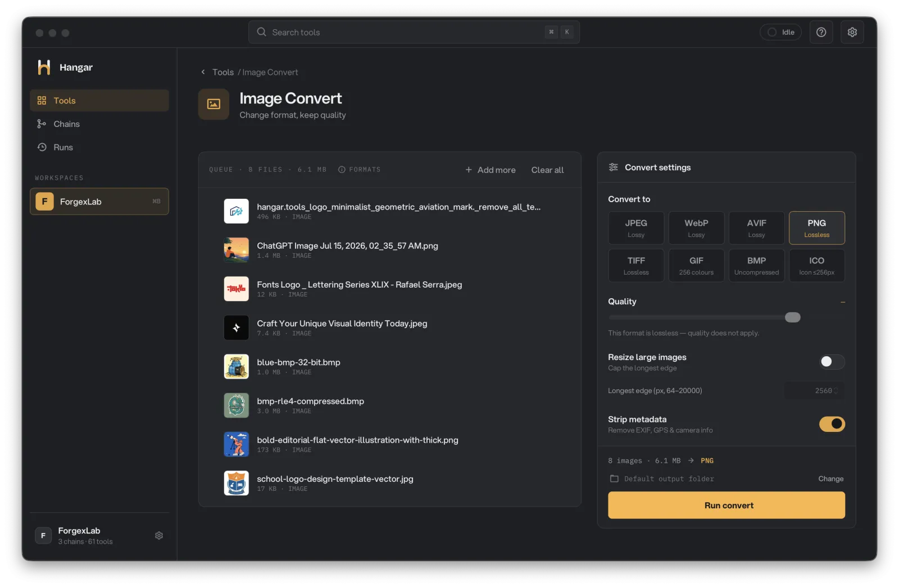Open the Craft Your Unique Visual Identity thumbnail
Image resolution: width=899 pixels, height=588 pixels.
tap(237, 327)
